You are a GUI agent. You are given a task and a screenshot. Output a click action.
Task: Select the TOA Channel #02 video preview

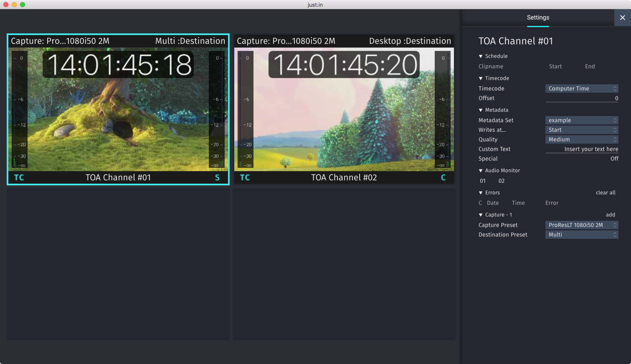[344, 109]
